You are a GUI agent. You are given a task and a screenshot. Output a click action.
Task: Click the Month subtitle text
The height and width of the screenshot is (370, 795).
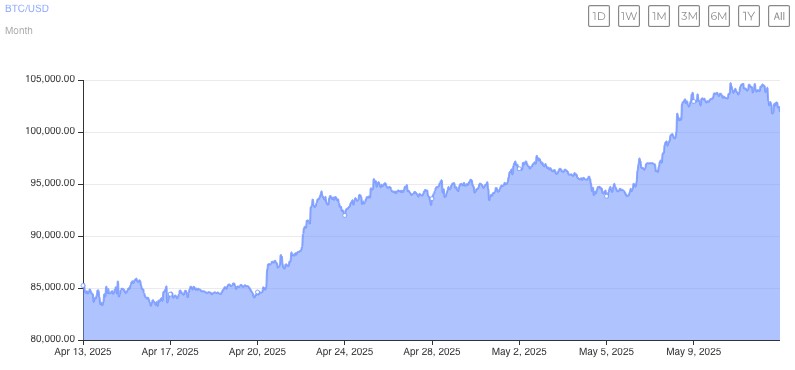[19, 30]
